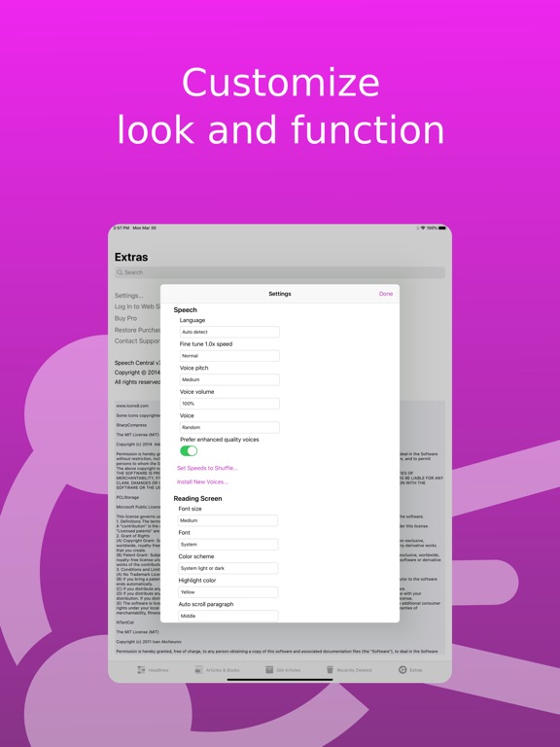Select Buy Pro in Extras list
This screenshot has height=747, width=560.
(125, 318)
